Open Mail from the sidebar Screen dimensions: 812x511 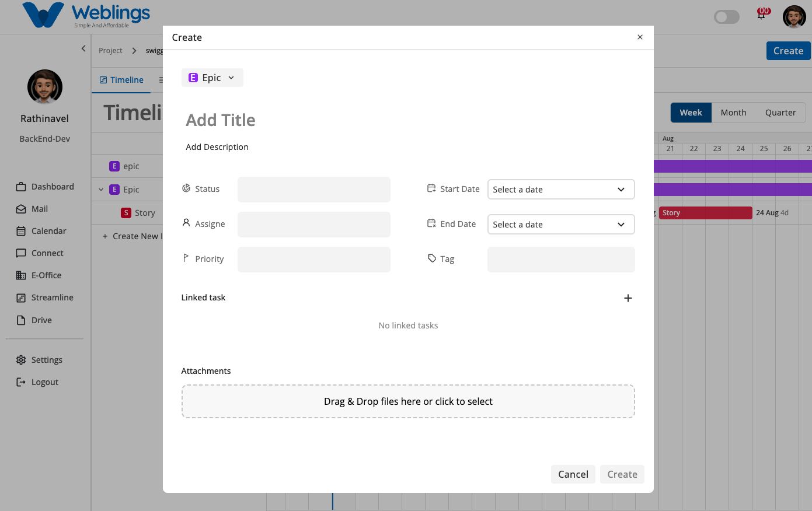pyautogui.click(x=32, y=209)
